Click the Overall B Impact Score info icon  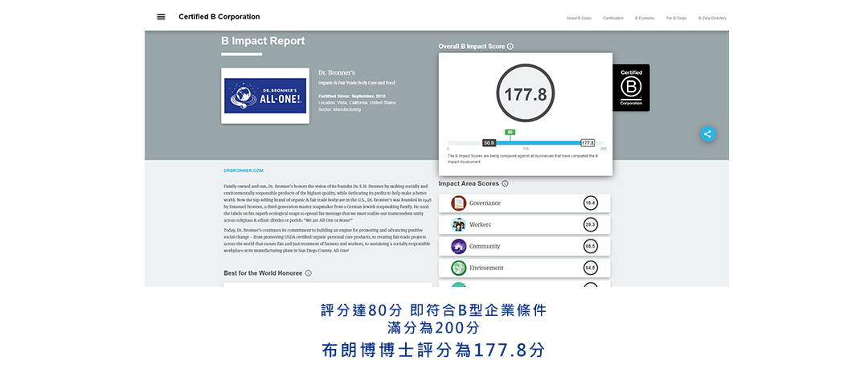coord(510,47)
